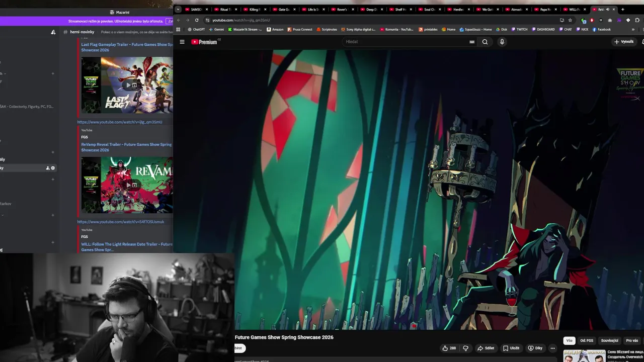Select the Pro vás filter chip

tap(632, 340)
